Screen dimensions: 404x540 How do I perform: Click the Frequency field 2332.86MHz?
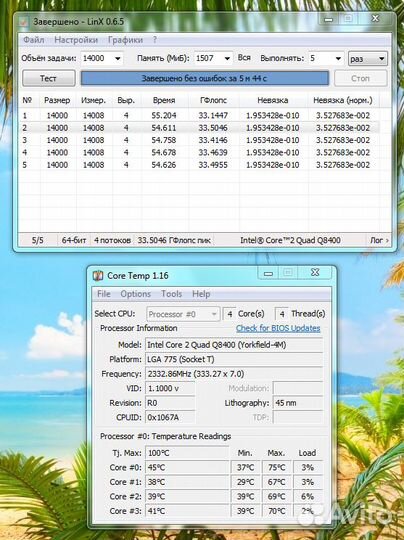pyautogui.click(x=234, y=374)
